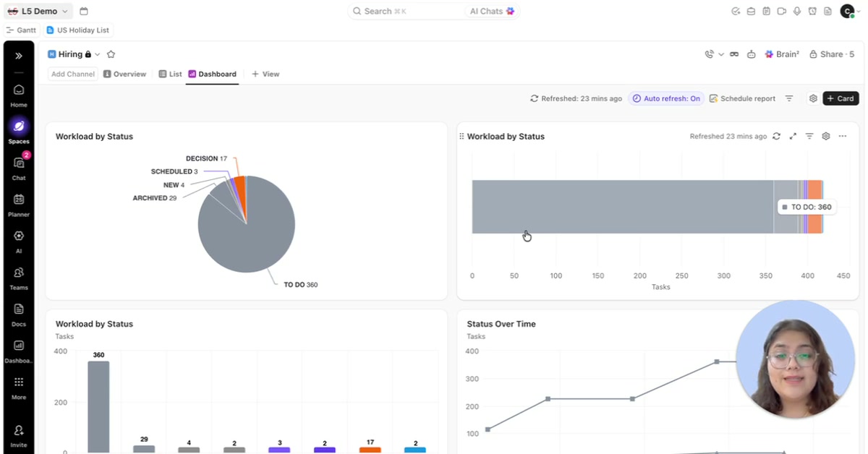Add a new card with + Card
Image resolution: width=868 pixels, height=454 pixels.
tap(841, 98)
